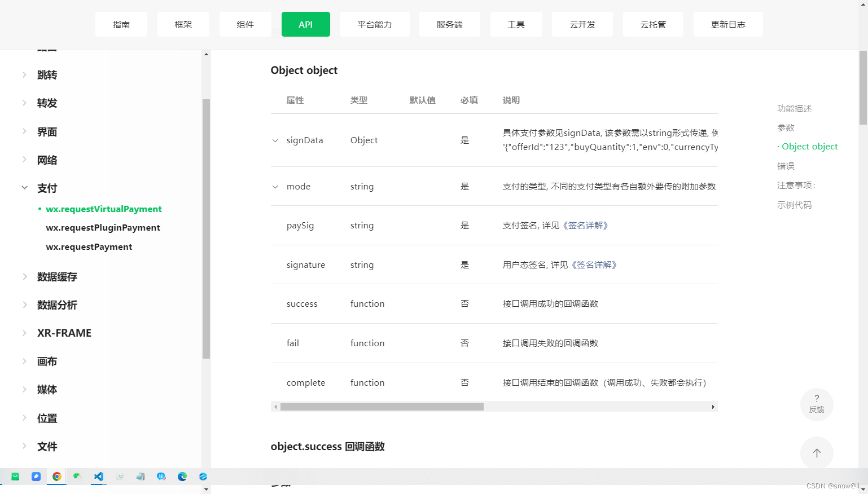Open Google Chrome from the taskbar

(x=56, y=477)
